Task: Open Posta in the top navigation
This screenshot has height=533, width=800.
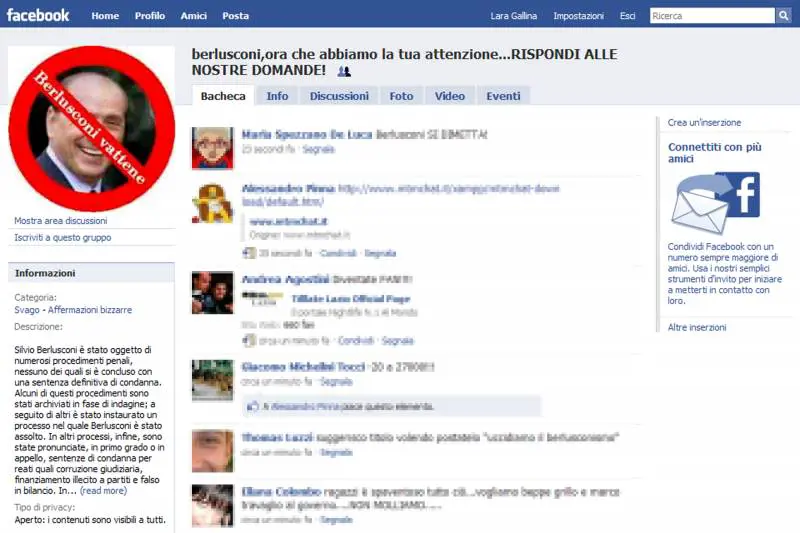Action: (x=236, y=16)
